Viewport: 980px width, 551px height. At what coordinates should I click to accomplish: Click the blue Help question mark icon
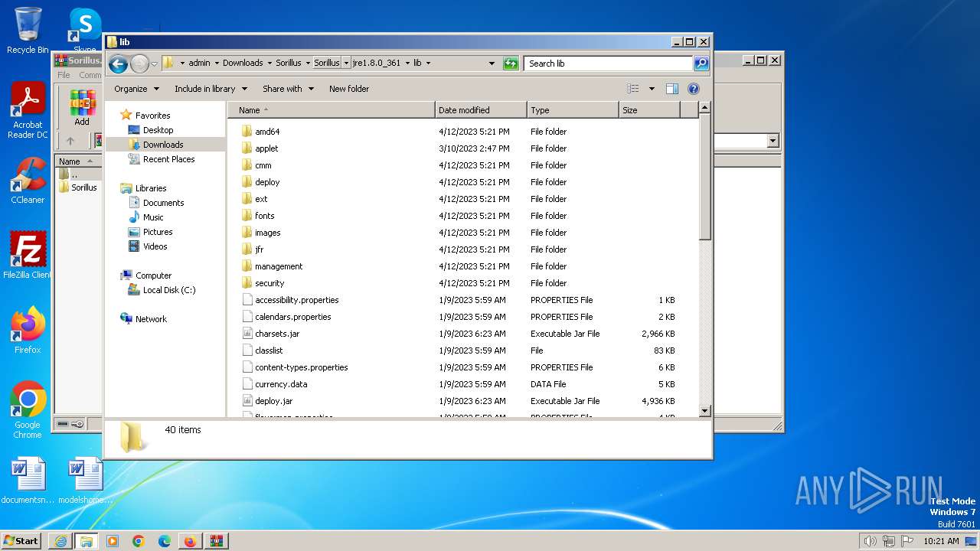[694, 89]
